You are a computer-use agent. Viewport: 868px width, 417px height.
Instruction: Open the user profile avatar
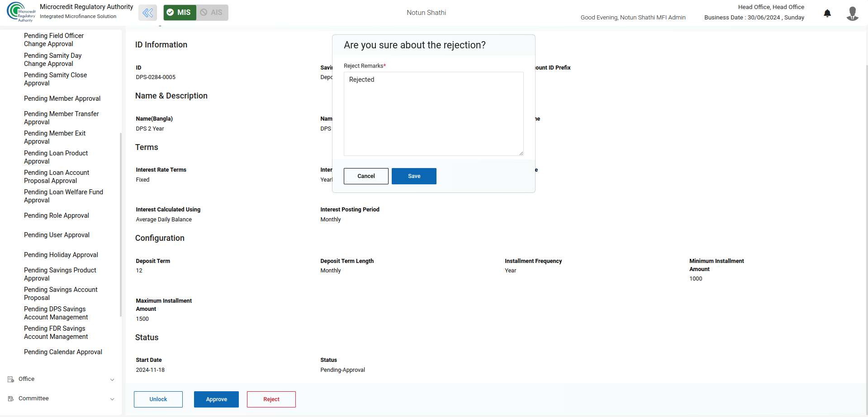852,14
